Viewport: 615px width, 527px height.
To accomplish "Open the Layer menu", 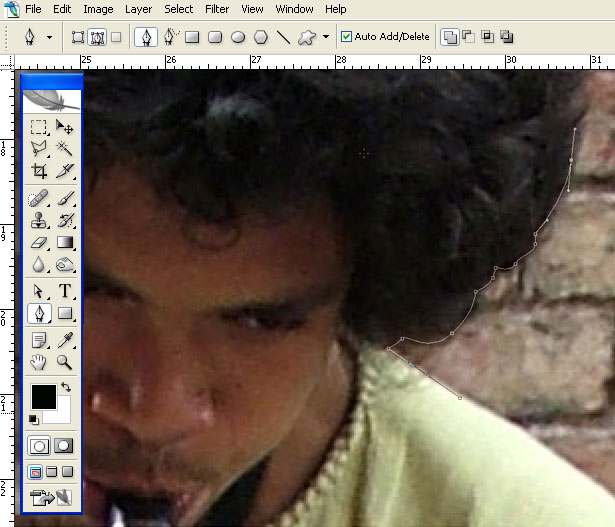I will (x=138, y=9).
